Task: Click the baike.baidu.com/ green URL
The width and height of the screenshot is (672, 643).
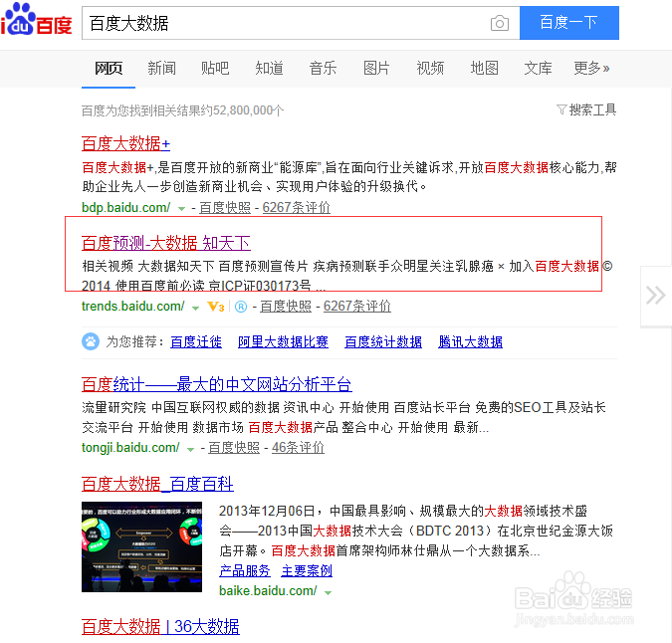Action: coord(268,591)
